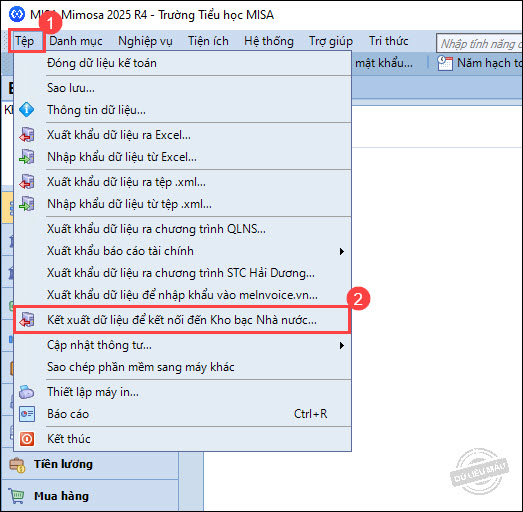
Task: Click the Nhập tính năng search field
Action: click(x=479, y=43)
